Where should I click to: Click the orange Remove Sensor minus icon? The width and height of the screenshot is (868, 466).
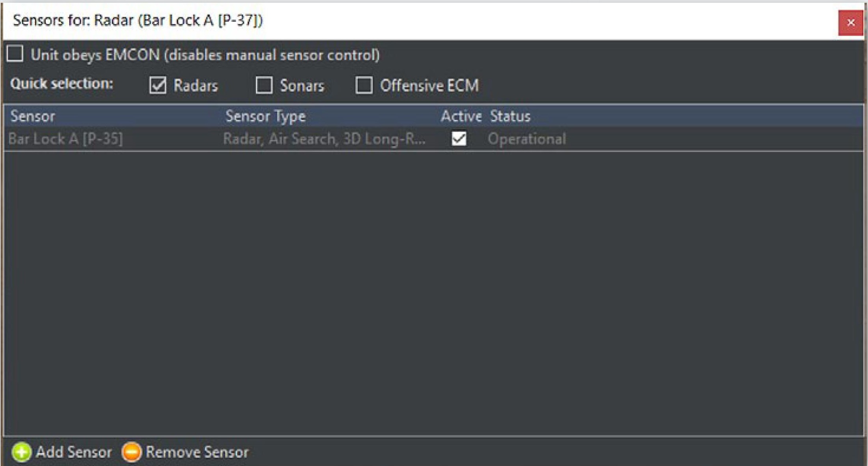pyautogui.click(x=131, y=452)
